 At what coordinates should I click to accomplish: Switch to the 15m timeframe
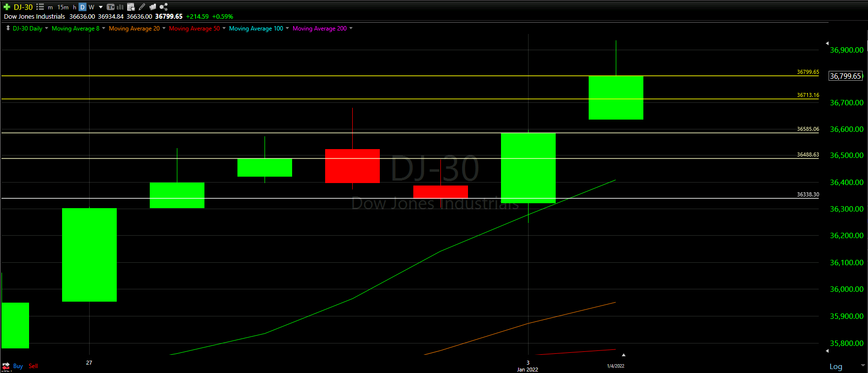click(x=63, y=7)
